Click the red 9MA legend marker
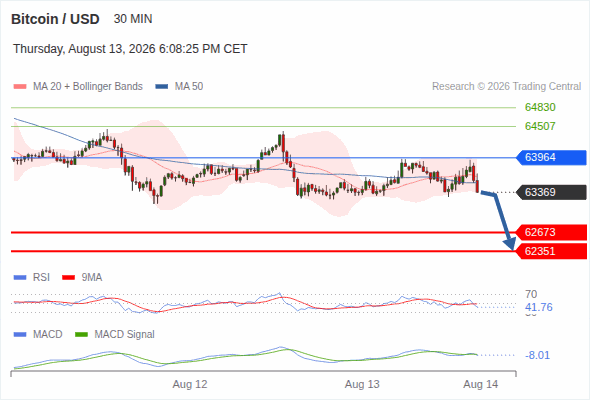This screenshot has height=400, width=590. click(68, 278)
